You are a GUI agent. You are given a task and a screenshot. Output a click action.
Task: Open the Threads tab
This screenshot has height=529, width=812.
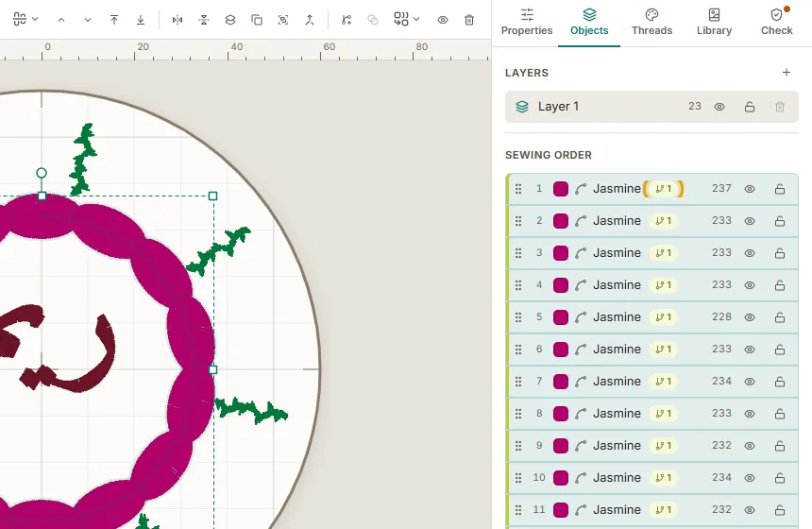click(x=651, y=23)
